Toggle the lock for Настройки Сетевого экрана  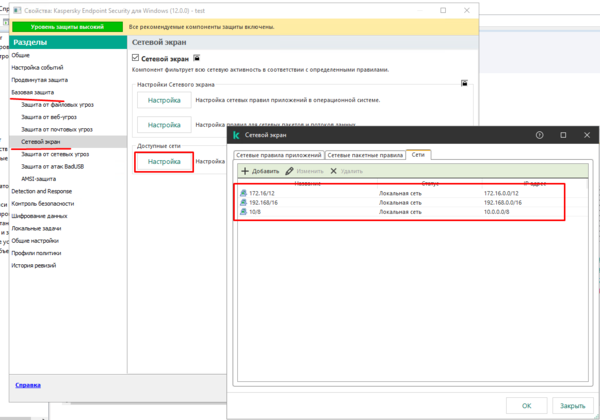pyautogui.click(x=464, y=84)
